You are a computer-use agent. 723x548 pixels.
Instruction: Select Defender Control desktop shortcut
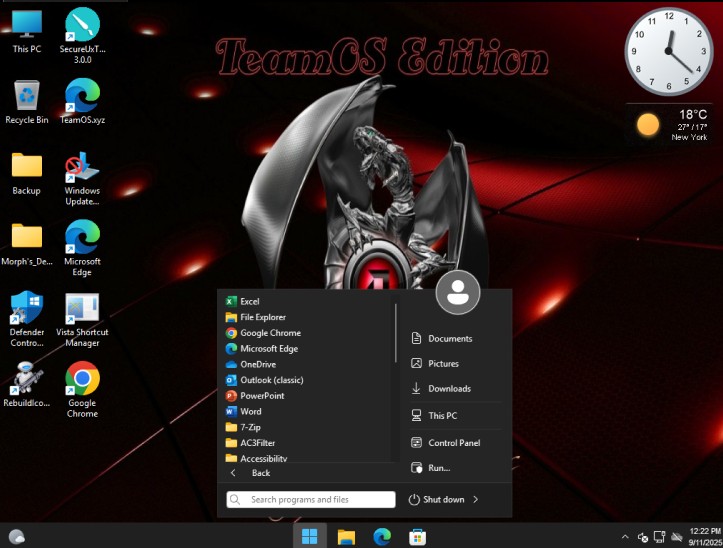pyautogui.click(x=27, y=319)
